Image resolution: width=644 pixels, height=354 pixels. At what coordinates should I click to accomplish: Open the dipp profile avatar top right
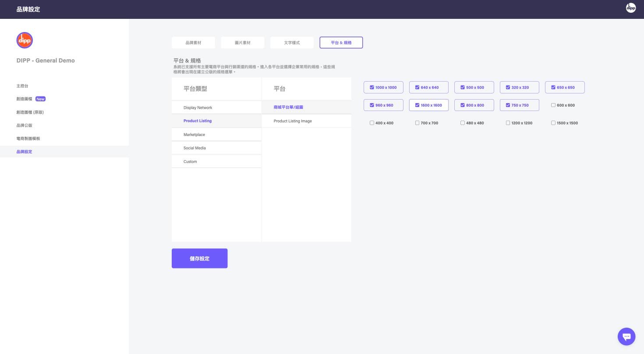(x=630, y=7)
